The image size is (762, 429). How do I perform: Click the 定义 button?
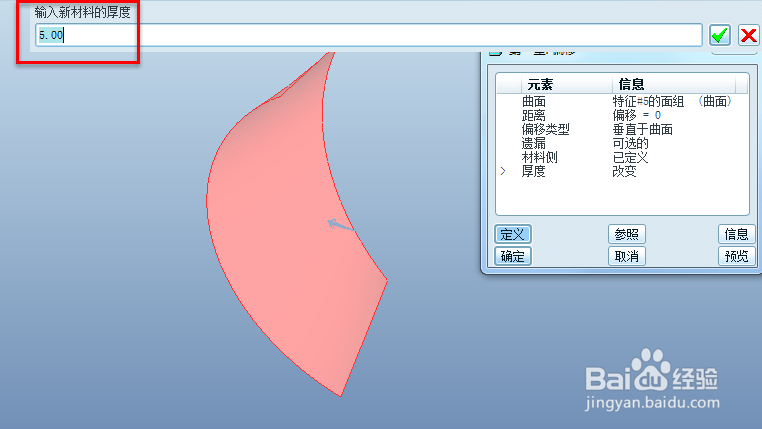513,234
